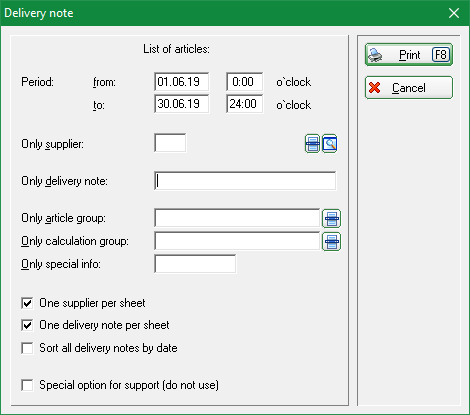The height and width of the screenshot is (415, 470).
Task: Print the delivery note list
Action: [409, 55]
